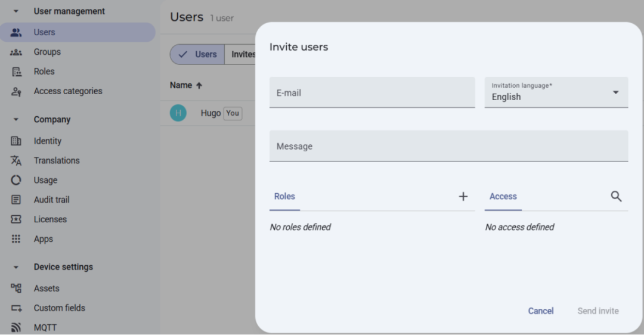Open Translations using its language icon

[16, 161]
